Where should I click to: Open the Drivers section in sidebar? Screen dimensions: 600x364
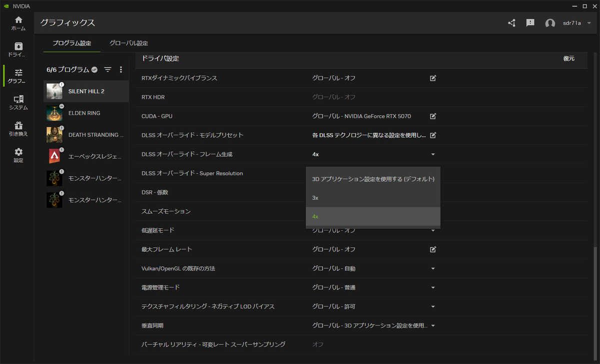[x=18, y=49]
